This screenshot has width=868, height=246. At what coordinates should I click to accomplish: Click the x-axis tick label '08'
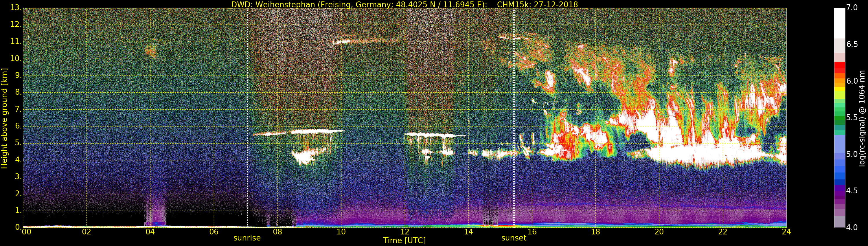[277, 232]
